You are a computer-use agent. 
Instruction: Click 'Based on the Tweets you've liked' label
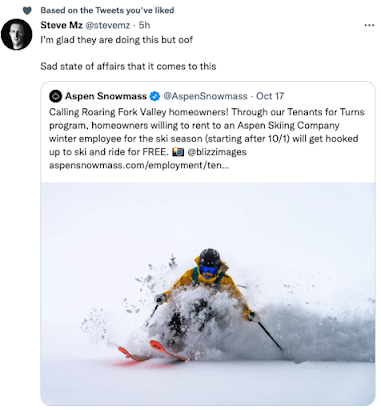(x=107, y=10)
